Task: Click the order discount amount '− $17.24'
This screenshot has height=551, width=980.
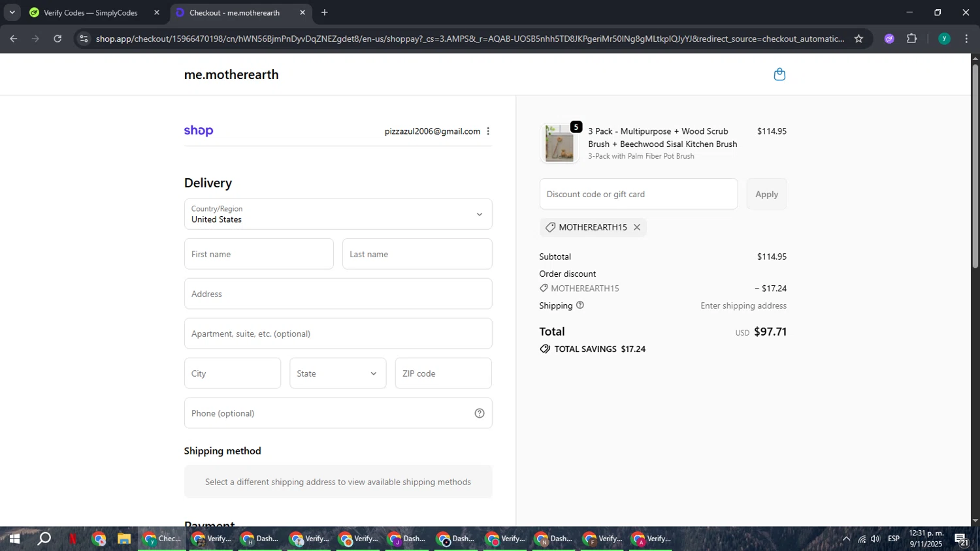Action: coord(770,289)
